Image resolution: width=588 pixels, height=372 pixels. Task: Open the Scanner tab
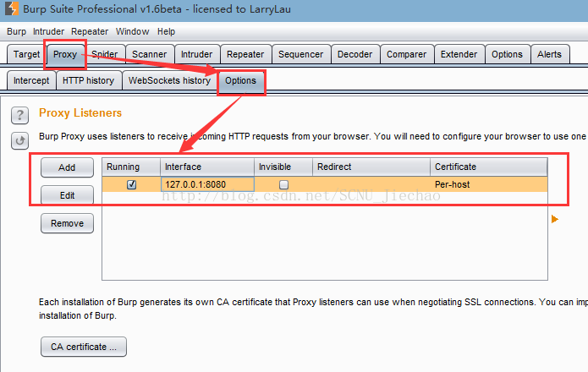tap(149, 54)
